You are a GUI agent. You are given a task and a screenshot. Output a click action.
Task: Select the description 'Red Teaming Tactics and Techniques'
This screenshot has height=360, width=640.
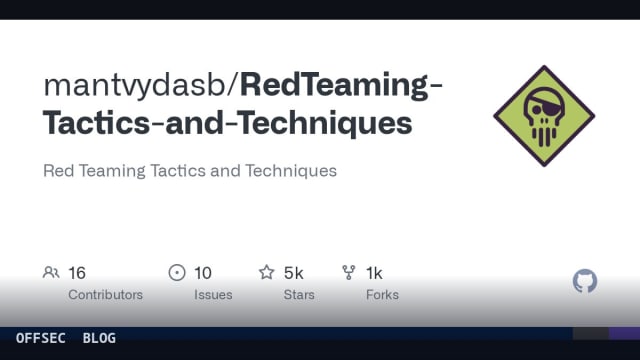coord(190,171)
